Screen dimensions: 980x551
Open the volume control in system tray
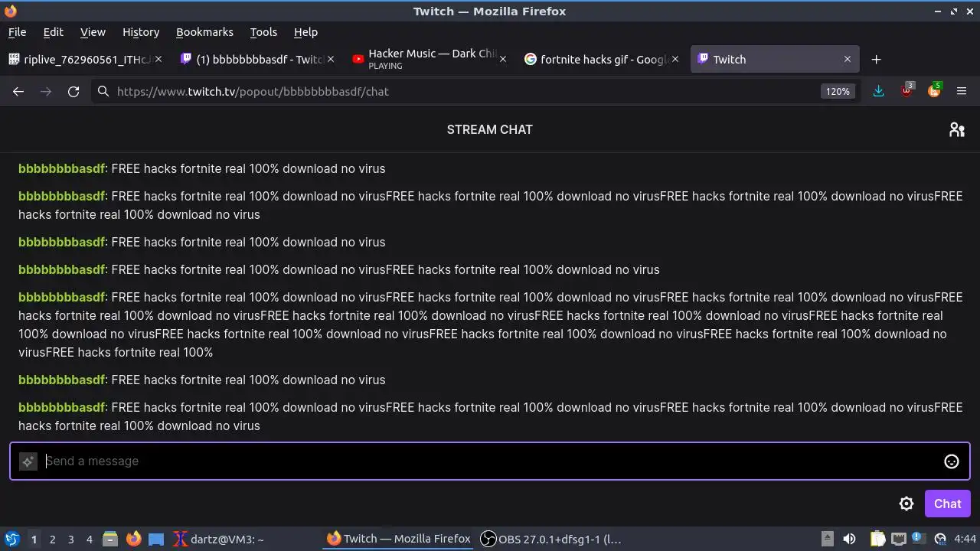tap(849, 539)
